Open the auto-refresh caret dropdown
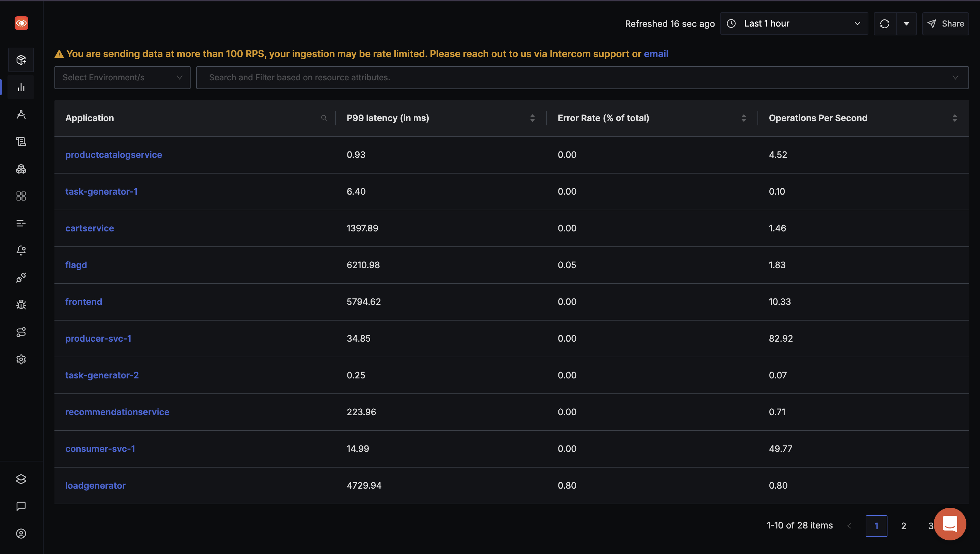Screen dimensions: 980x554 click(906, 23)
